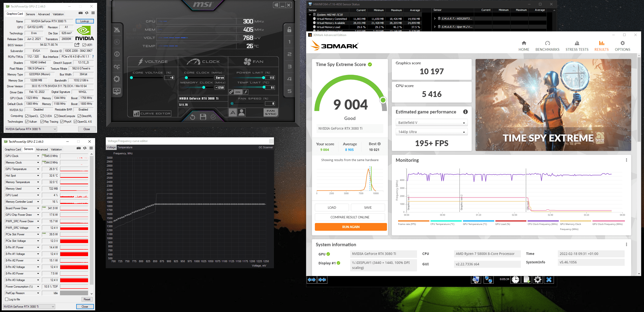Click COMPARE RESULT ONLINE button
The height and width of the screenshot is (312, 644).
(x=350, y=217)
